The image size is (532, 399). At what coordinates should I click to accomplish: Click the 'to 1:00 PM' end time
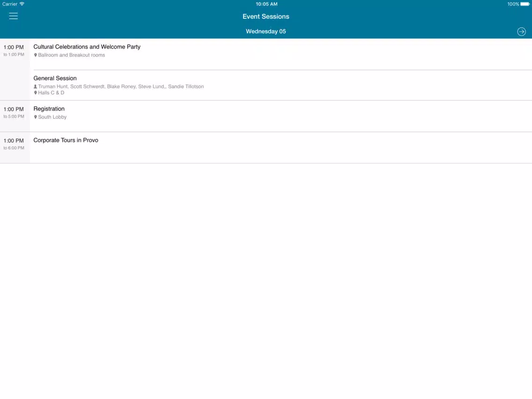[x=14, y=55]
